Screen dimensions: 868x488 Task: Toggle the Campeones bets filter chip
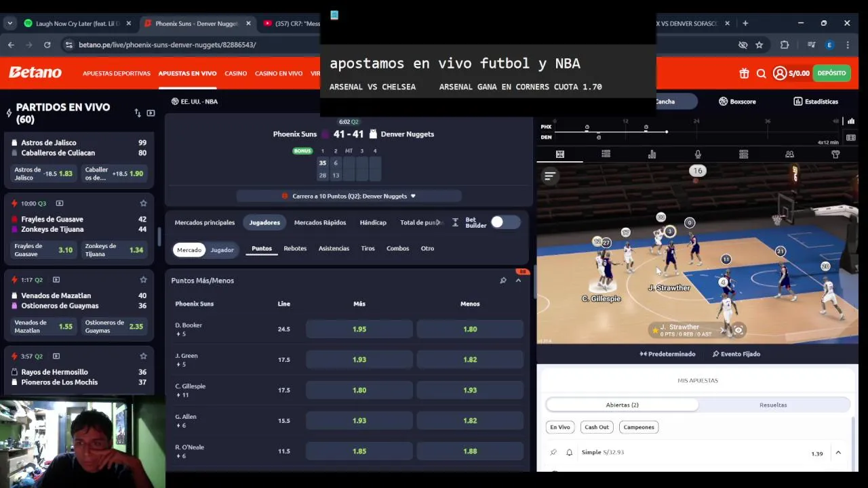[x=639, y=427]
